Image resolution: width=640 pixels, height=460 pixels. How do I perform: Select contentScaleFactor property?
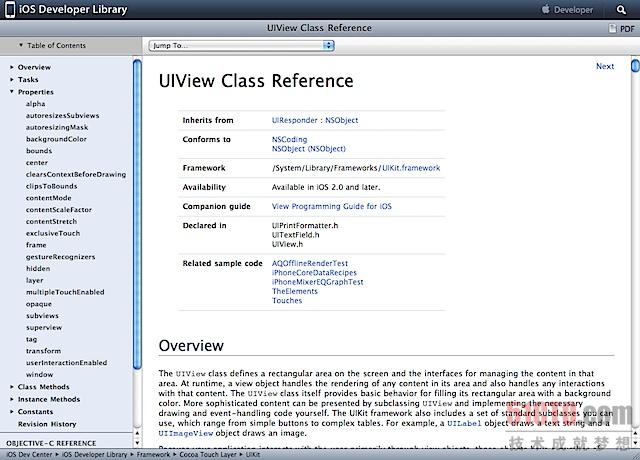pos(59,210)
